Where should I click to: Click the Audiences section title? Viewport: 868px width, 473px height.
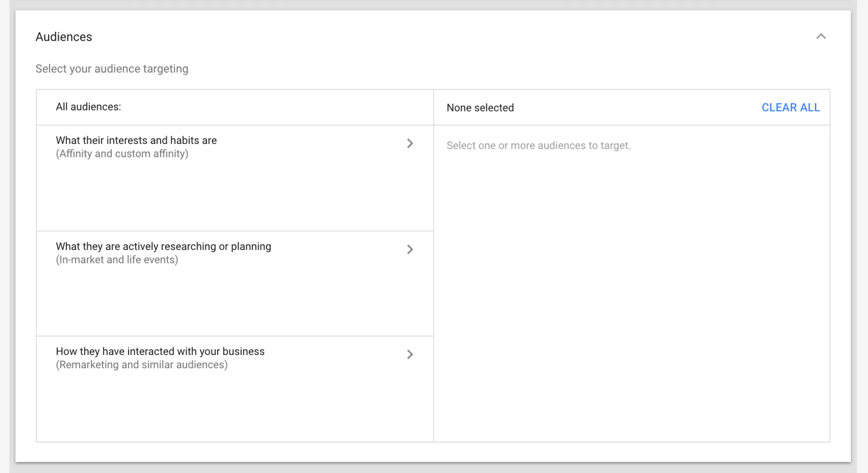tap(64, 37)
